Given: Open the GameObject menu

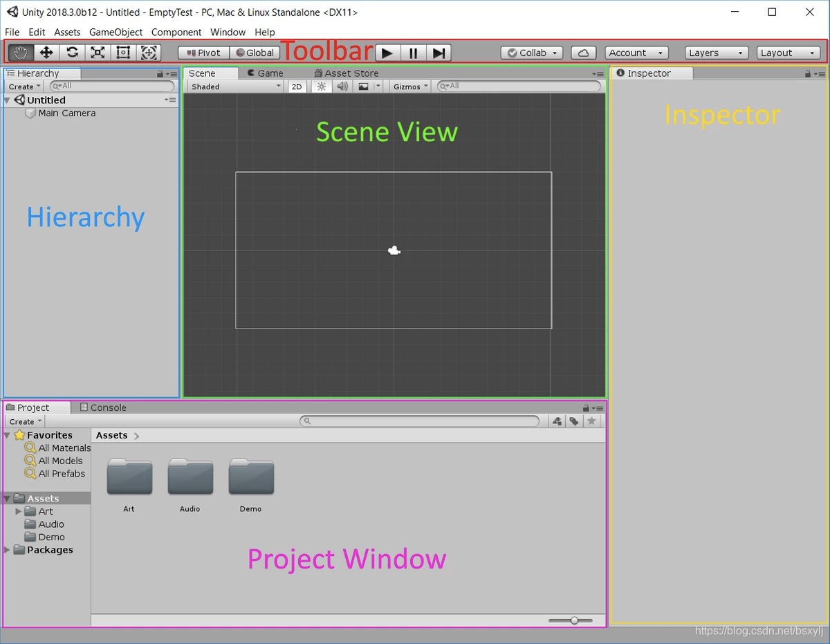Looking at the screenshot, I should (x=116, y=32).
